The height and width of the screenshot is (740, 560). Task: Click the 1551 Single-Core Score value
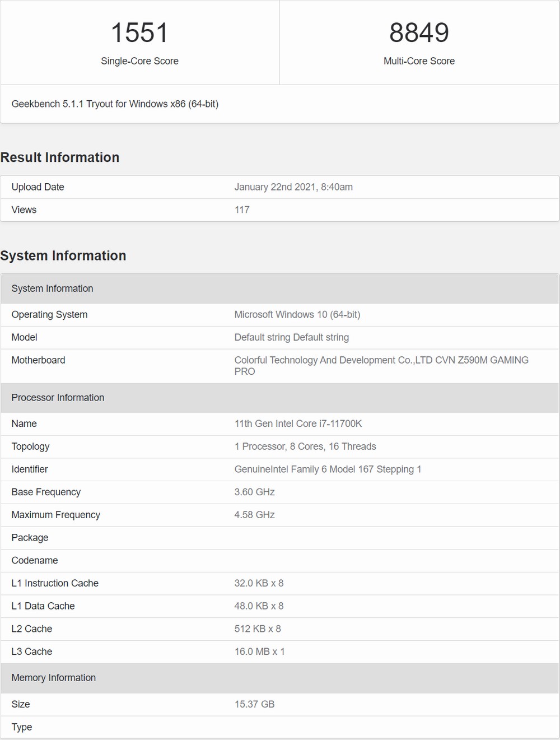139,32
